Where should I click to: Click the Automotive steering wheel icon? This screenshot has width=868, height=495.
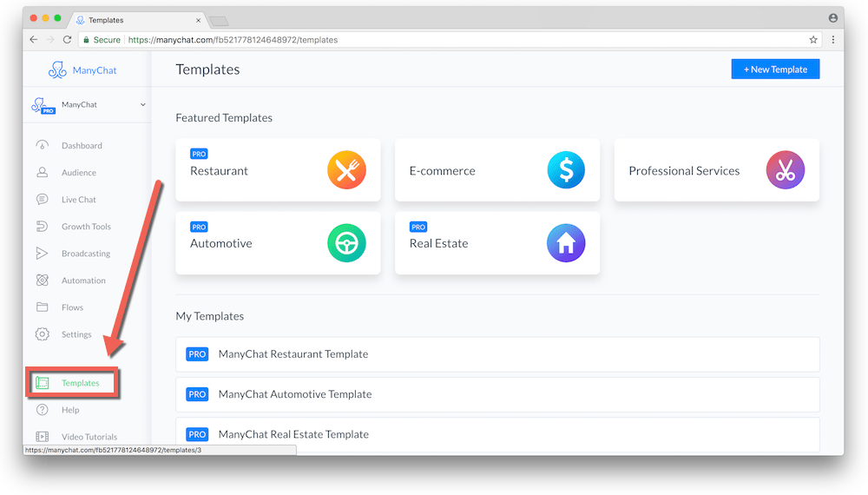346,243
